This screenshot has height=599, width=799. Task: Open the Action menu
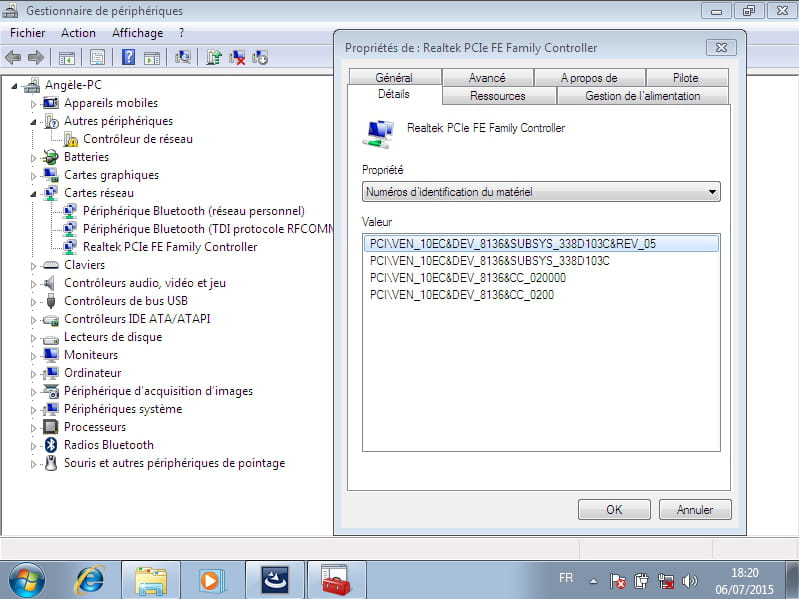click(x=78, y=33)
